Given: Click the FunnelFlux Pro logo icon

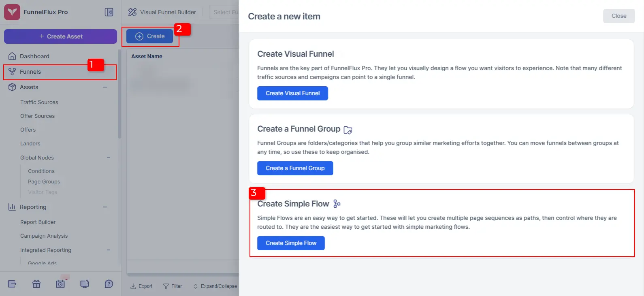Looking at the screenshot, I should click(x=12, y=12).
